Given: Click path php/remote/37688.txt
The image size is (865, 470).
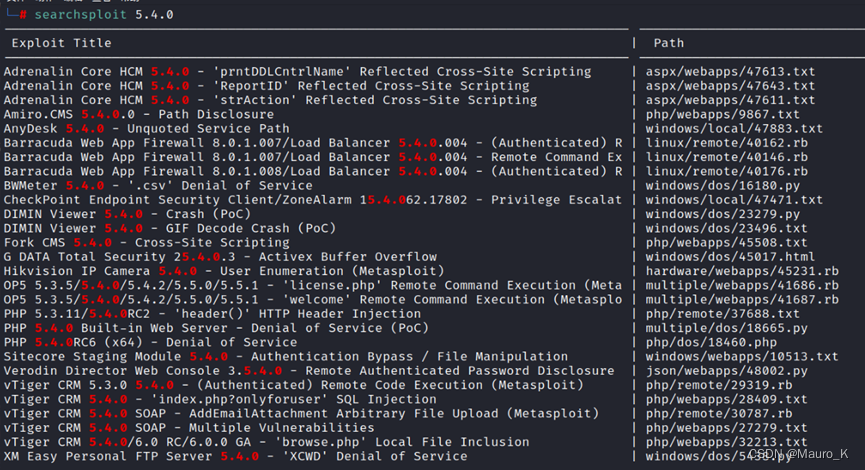Looking at the screenshot, I should [x=723, y=314].
